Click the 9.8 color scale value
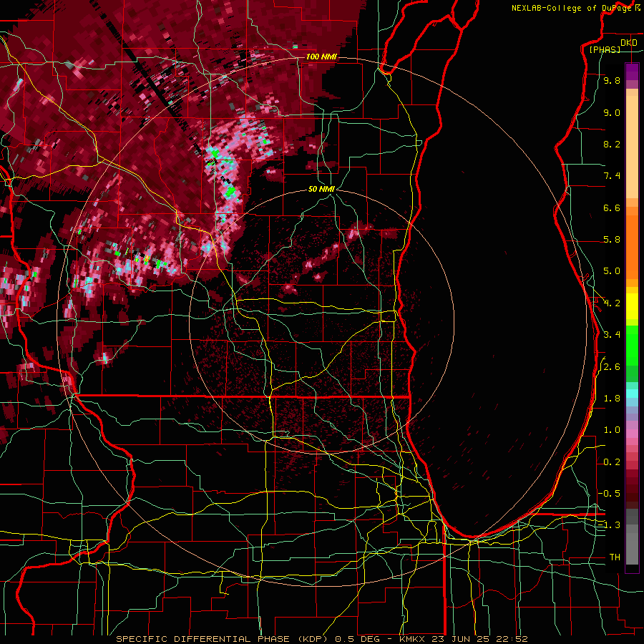Image resolution: width=644 pixels, height=644 pixels. point(612,80)
